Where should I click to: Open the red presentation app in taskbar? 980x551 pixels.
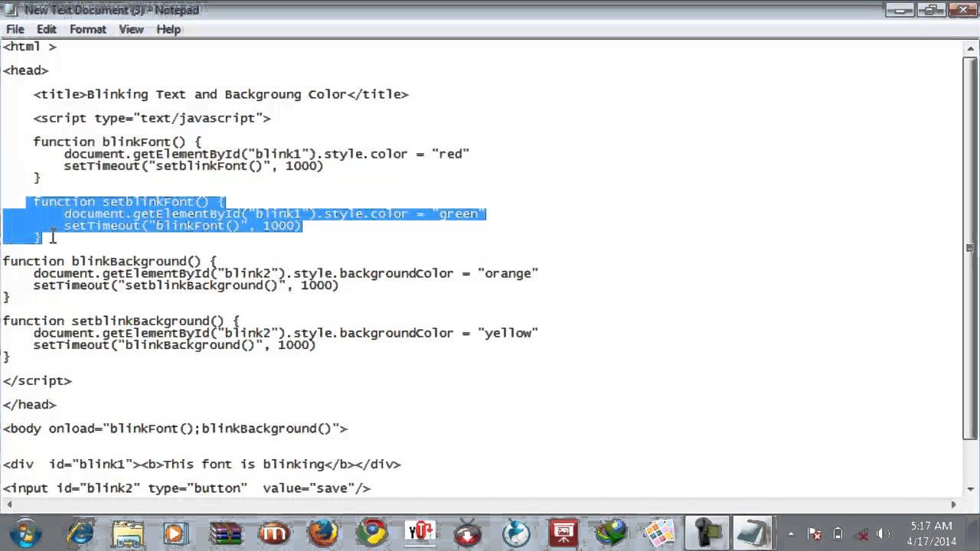[564, 532]
